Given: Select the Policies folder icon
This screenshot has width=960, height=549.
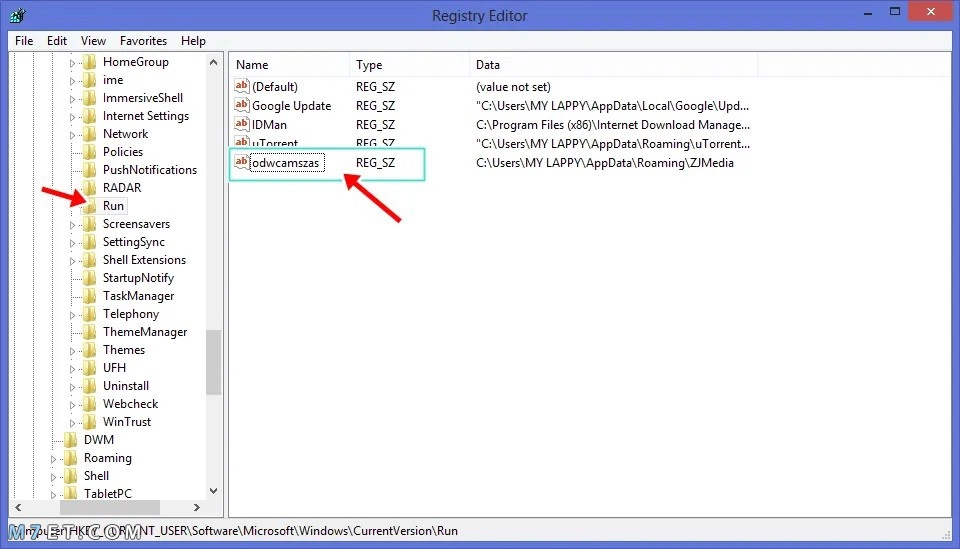Looking at the screenshot, I should [x=89, y=152].
